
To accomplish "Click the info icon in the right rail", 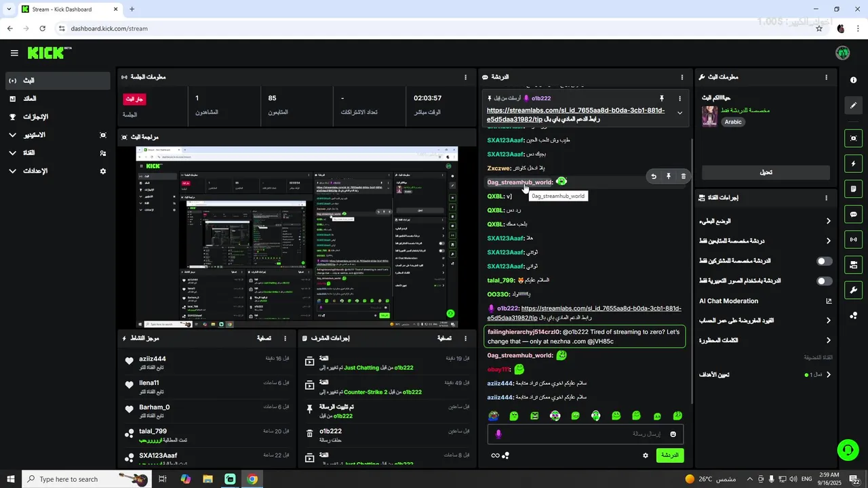I will (x=853, y=80).
